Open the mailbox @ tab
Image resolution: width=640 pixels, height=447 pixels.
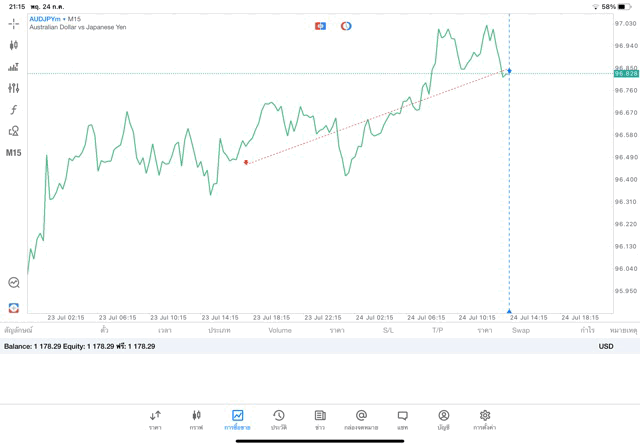point(361,419)
